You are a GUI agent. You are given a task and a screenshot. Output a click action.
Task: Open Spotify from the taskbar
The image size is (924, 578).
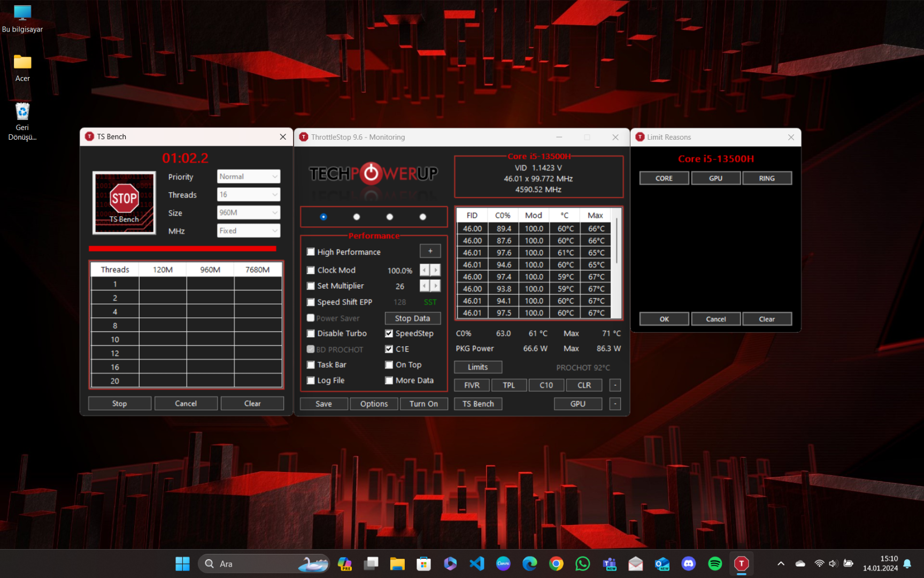tap(715, 564)
